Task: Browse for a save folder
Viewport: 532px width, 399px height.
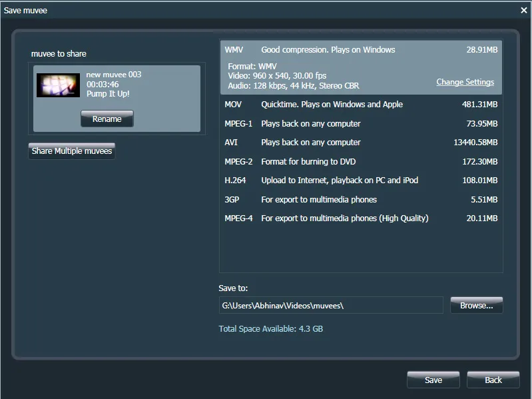Action: click(x=476, y=305)
